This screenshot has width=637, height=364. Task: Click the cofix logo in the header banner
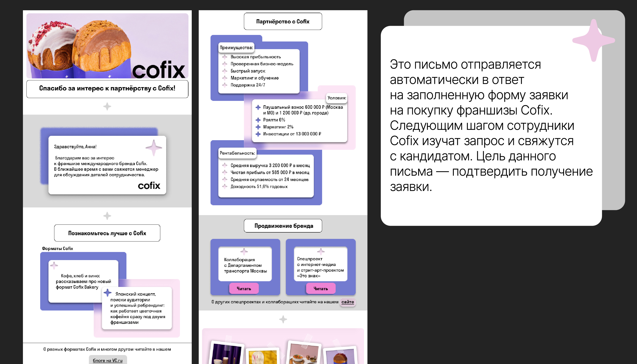[x=159, y=69]
